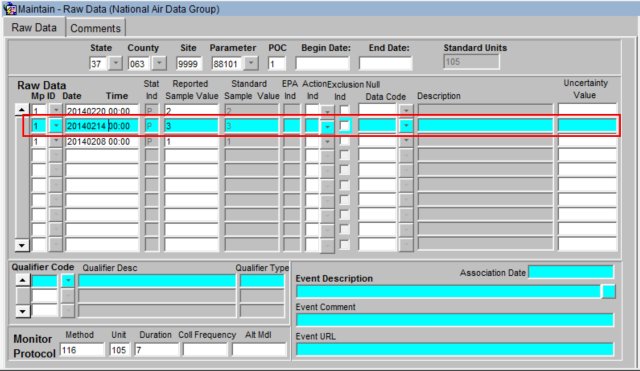Viewport: 640px width, 371px height.
Task: Toggle Exclusion Ind checkbox on the 20140220 row
Action: click(345, 110)
